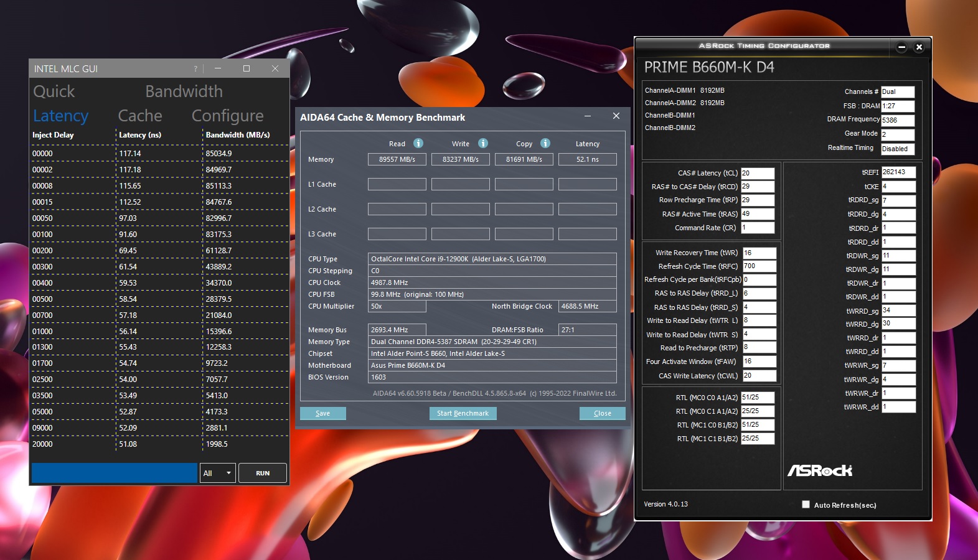Enable the Auto Refresh(sec) checkbox

click(806, 505)
